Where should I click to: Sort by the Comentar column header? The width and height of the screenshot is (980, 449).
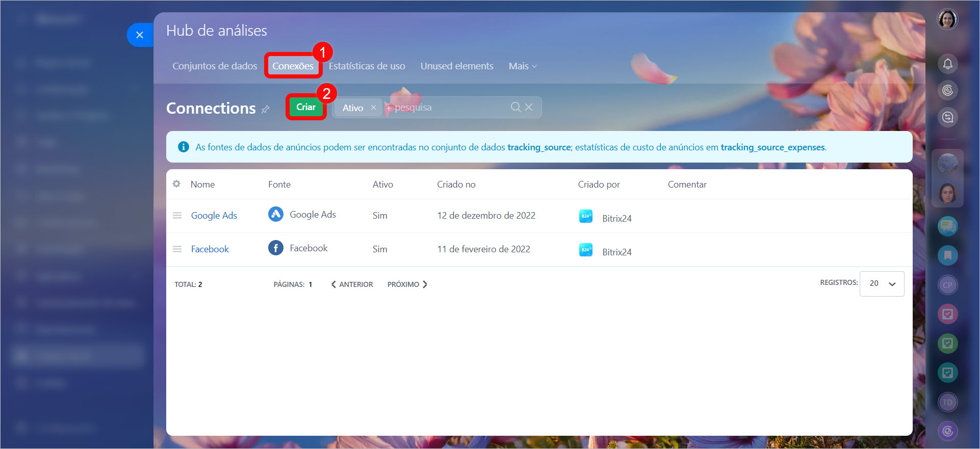tap(687, 184)
